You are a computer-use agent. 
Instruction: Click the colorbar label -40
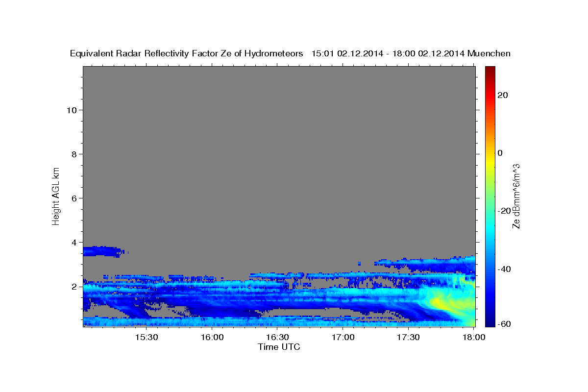click(x=503, y=269)
